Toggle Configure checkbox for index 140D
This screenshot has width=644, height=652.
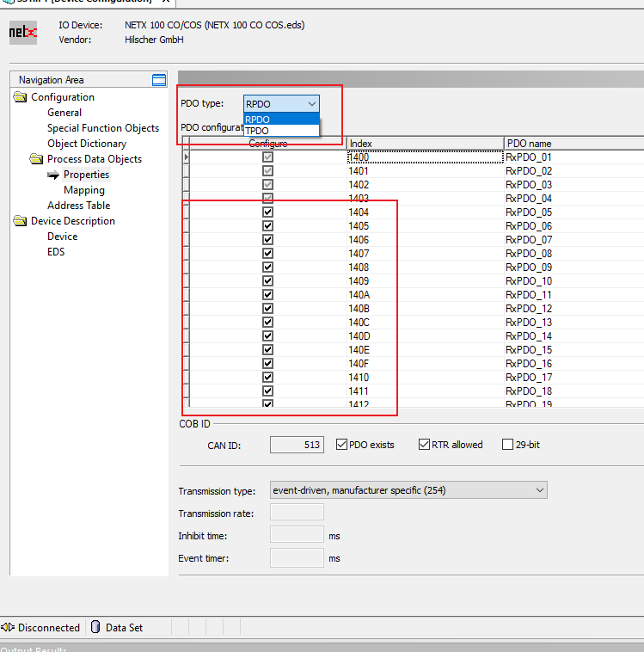pyautogui.click(x=267, y=336)
